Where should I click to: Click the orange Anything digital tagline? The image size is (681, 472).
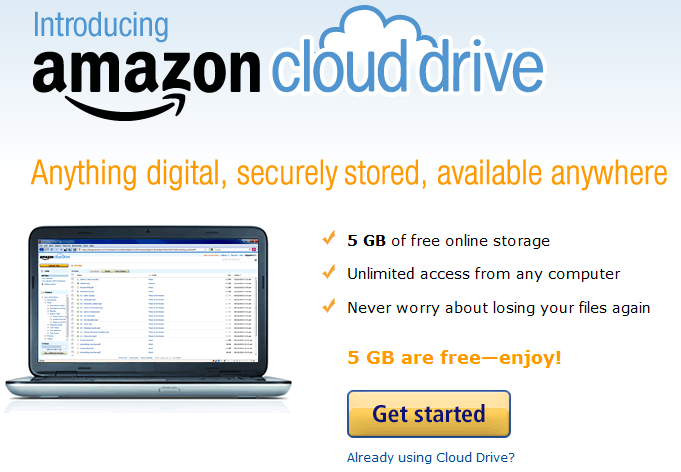click(349, 174)
